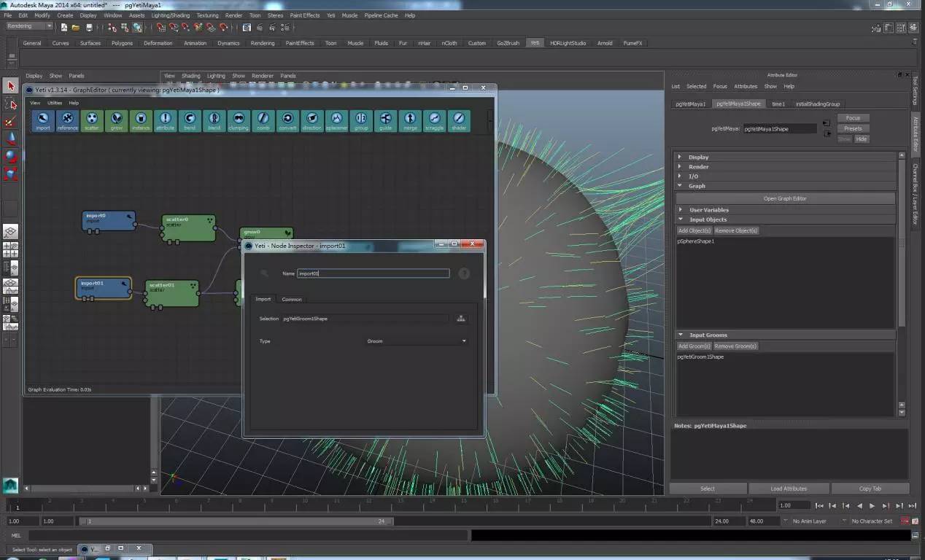Image resolution: width=925 pixels, height=560 pixels.
Task: Click the clumping node icon
Action: (x=238, y=120)
